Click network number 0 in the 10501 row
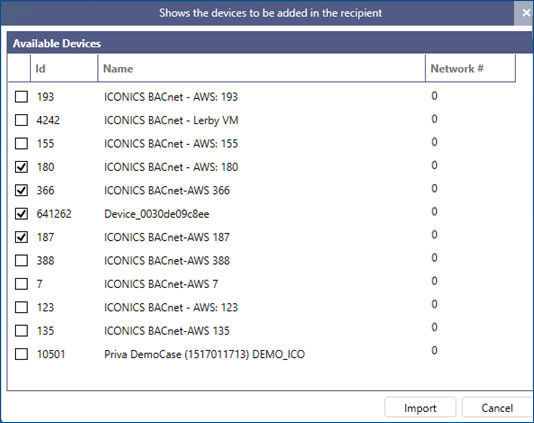 tap(434, 350)
